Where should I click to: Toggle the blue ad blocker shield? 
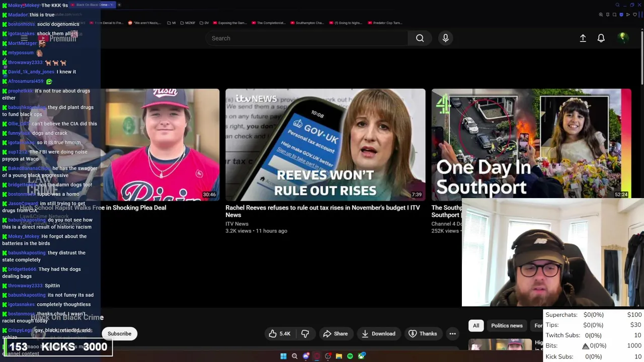point(621,15)
